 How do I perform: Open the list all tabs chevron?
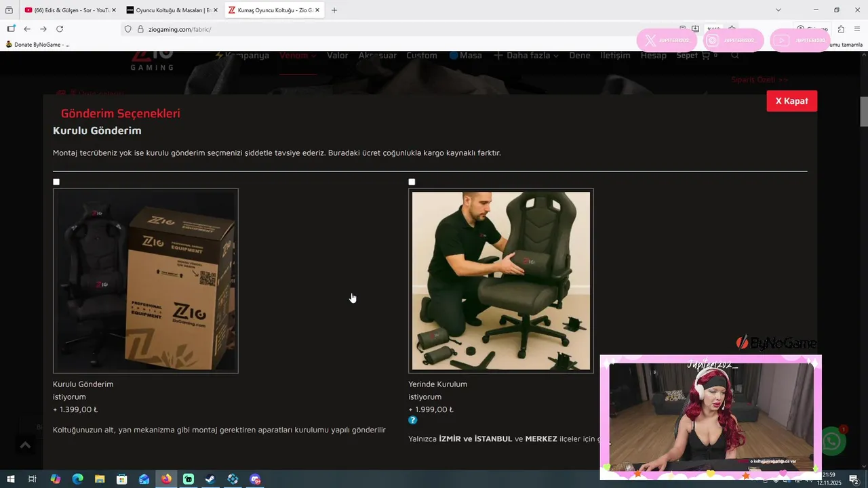[x=778, y=10]
